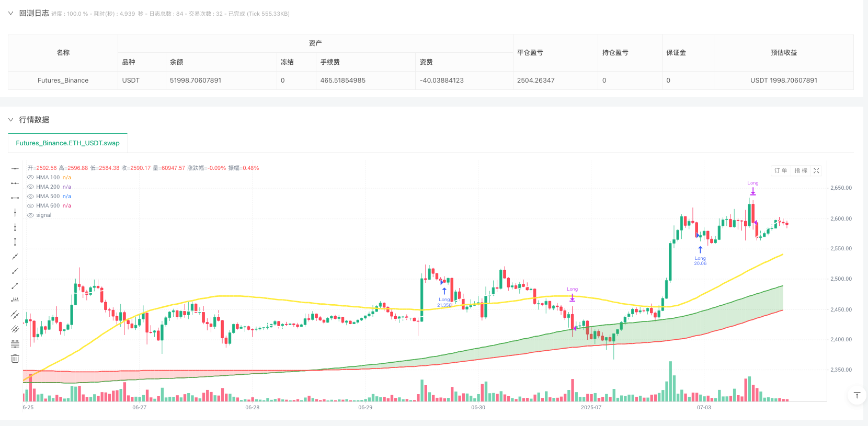Select the Fibonacci horizontal levels tool

(x=15, y=344)
